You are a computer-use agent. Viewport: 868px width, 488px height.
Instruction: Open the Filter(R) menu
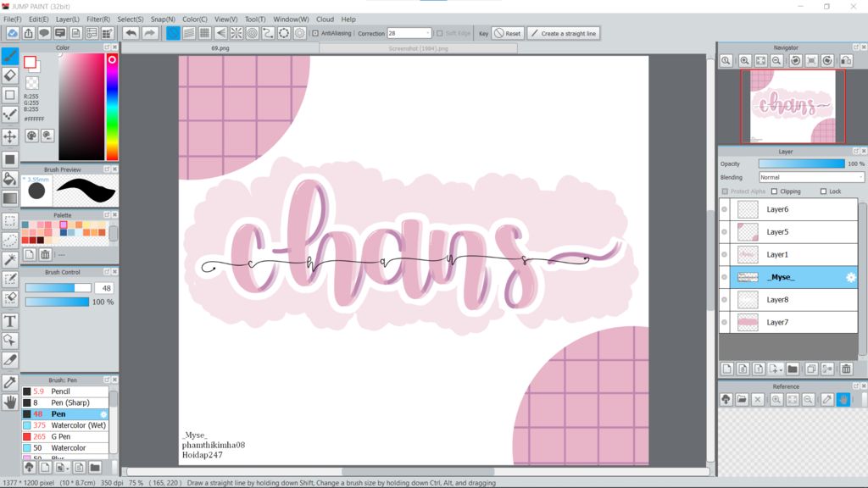click(x=98, y=19)
